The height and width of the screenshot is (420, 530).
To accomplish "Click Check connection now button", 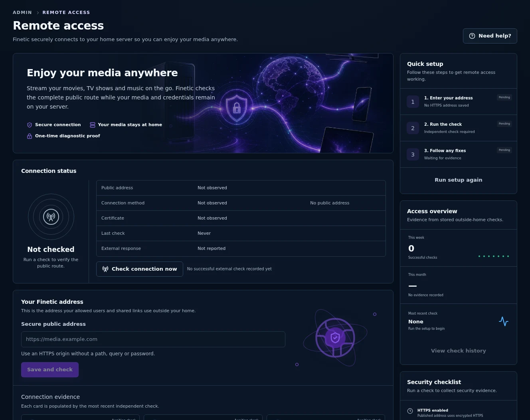I will click(140, 269).
